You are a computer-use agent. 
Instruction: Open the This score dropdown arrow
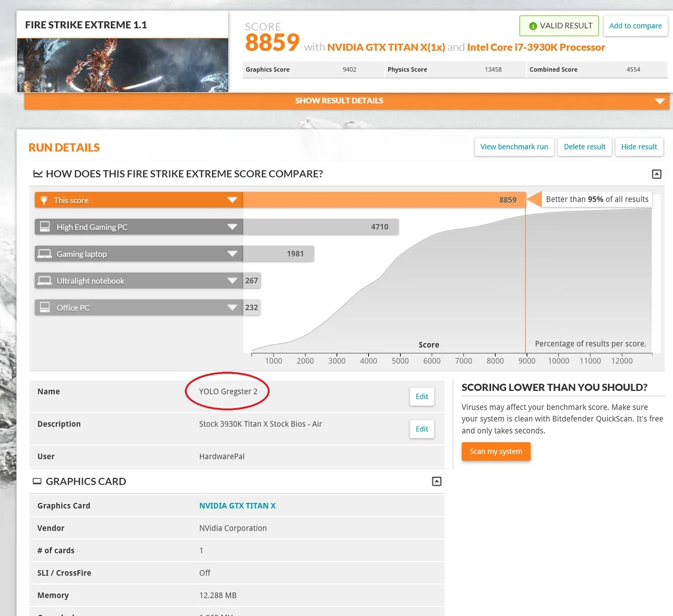coord(232,200)
